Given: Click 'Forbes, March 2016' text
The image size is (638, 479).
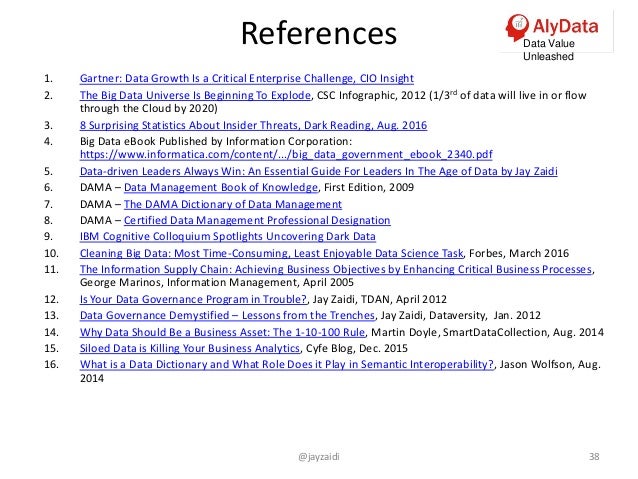Looking at the screenshot, I should point(519,253).
